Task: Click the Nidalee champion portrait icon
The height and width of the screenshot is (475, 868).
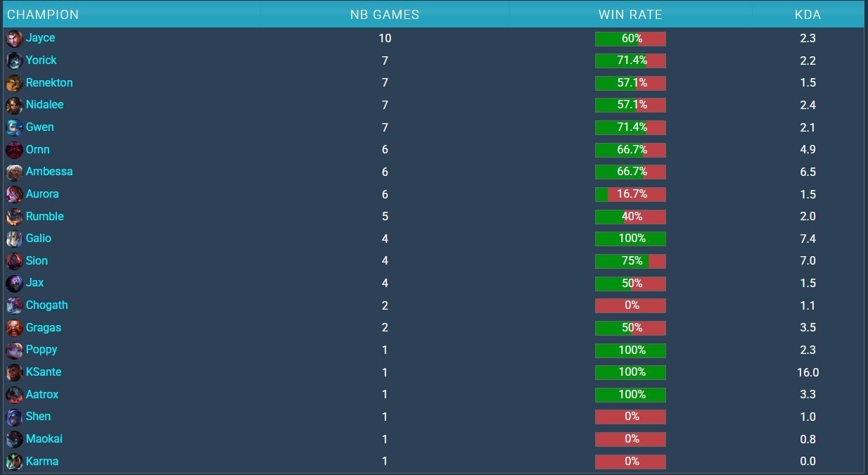Action: (x=14, y=106)
